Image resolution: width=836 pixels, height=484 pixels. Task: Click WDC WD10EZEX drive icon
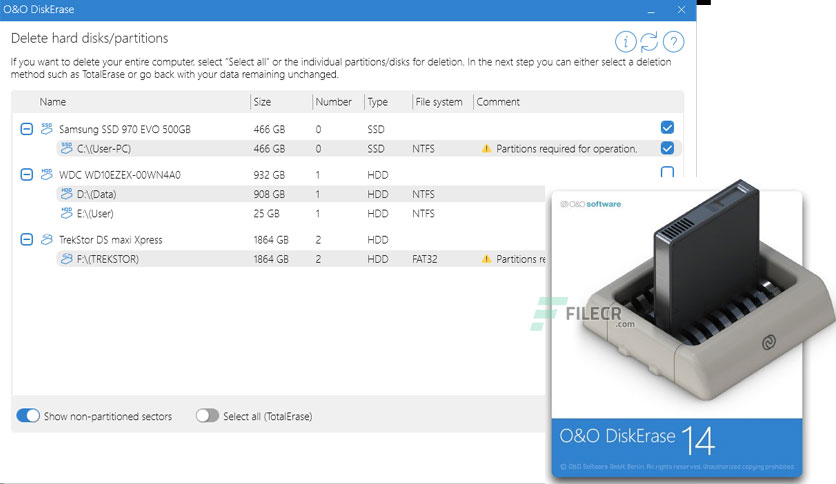[x=47, y=174]
